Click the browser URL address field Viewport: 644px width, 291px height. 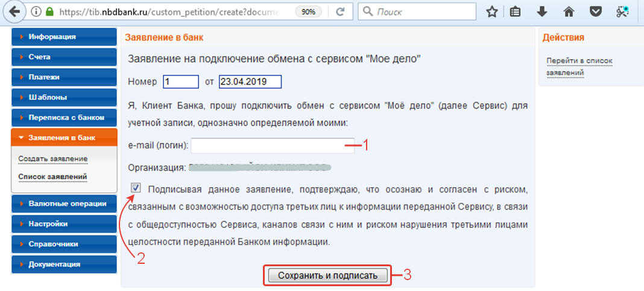pos(169,12)
